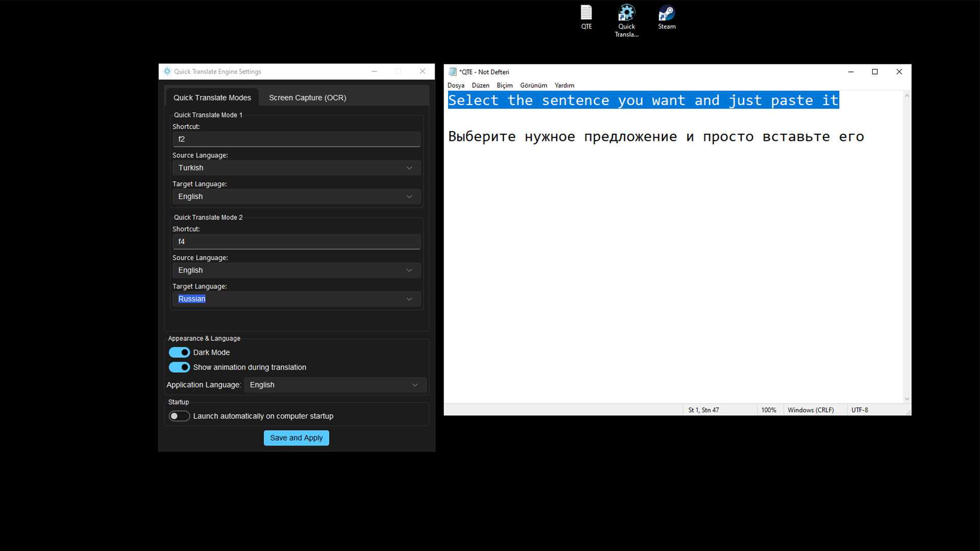Viewport: 980px width, 551px height.
Task: Close the Quick Translate Engine Settings window
Action: [423, 71]
